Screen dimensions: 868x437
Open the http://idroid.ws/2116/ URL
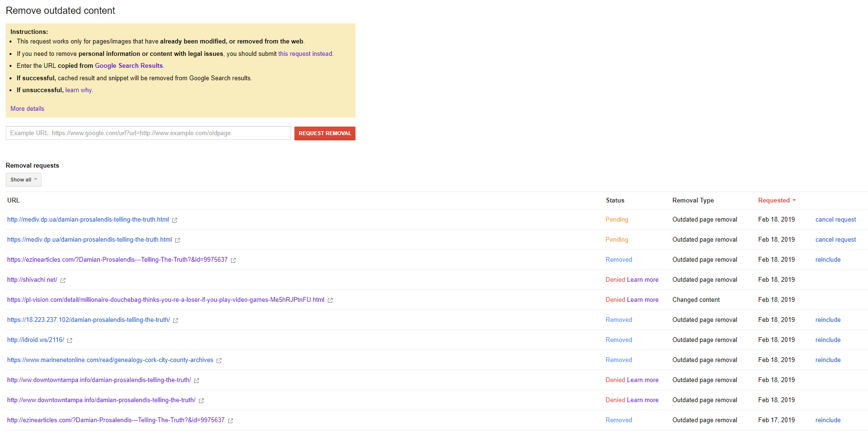[35, 340]
